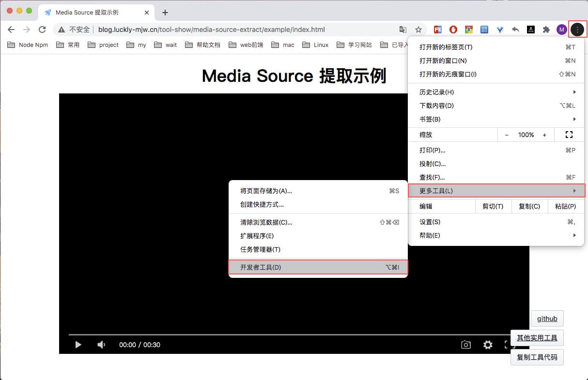Click the gray reply-arrow extension icon
The height and width of the screenshot is (380, 588).
(515, 30)
